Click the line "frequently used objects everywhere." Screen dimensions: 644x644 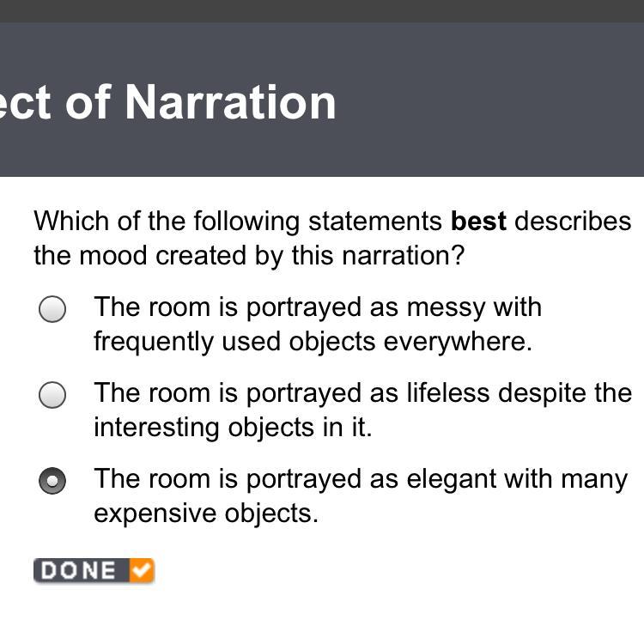tap(313, 342)
